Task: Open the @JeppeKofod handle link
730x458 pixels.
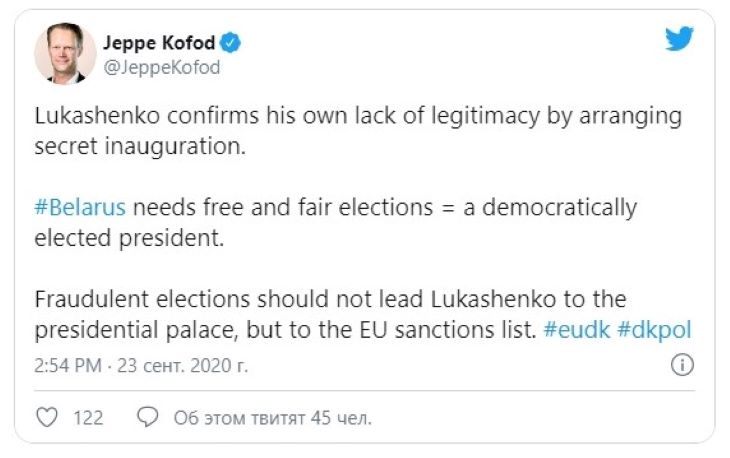Action: point(161,68)
